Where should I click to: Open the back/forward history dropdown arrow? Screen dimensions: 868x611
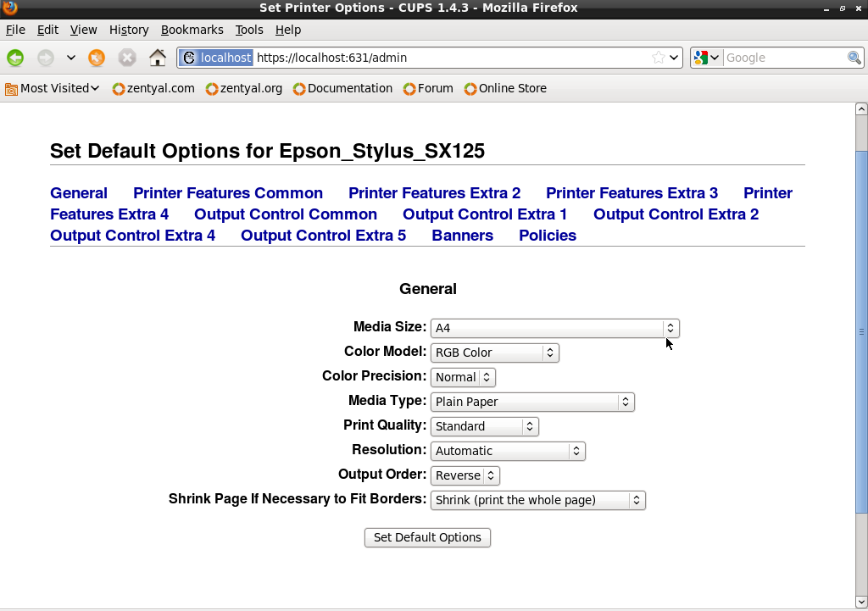coord(71,58)
